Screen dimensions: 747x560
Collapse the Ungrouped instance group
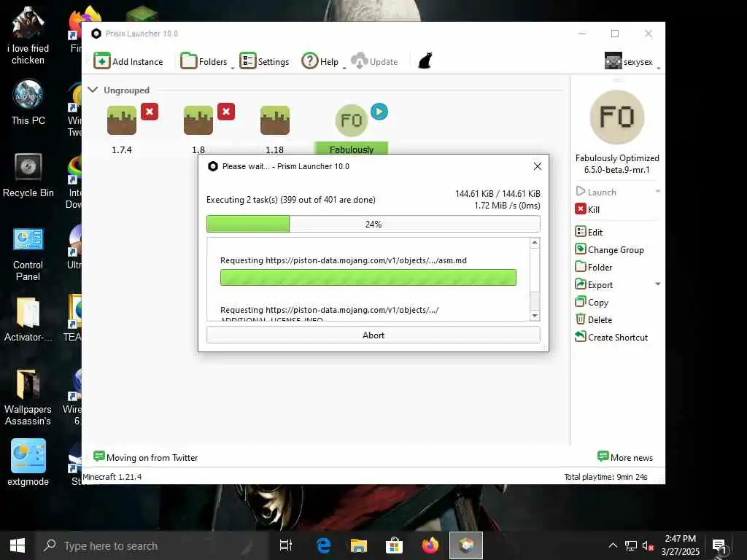pos(93,90)
